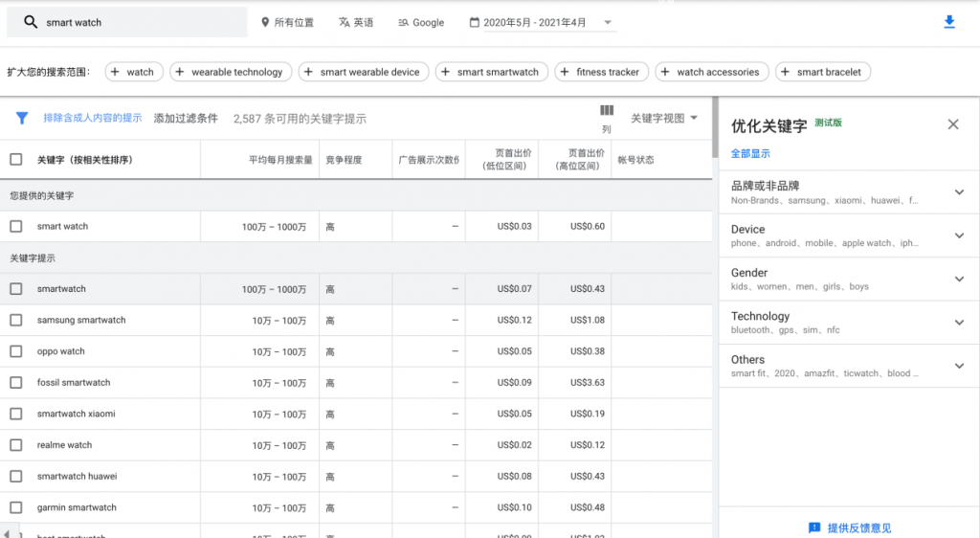This screenshot has width=980, height=538.
Task: Check the 'smart watch' keyword row
Action: (16, 226)
